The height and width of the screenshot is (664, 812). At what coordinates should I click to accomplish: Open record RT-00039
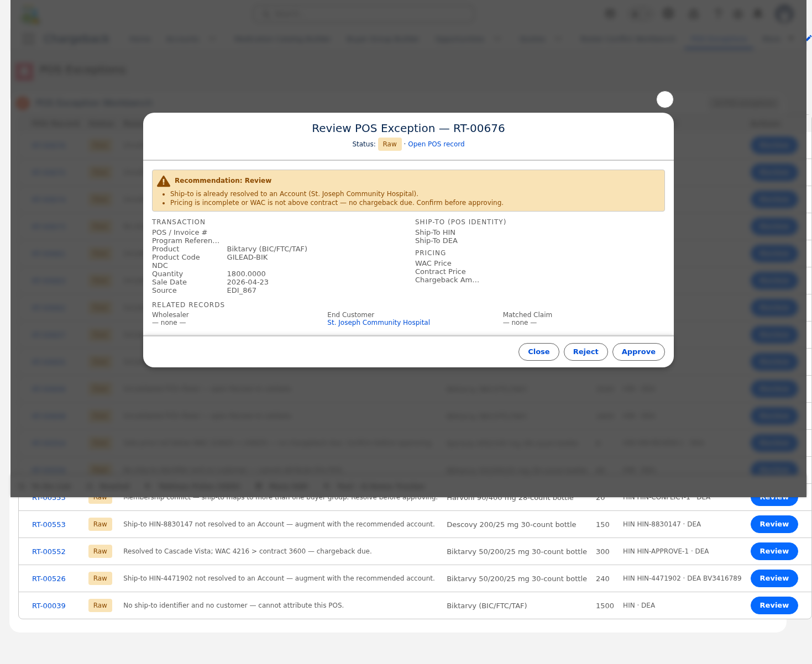(49, 605)
